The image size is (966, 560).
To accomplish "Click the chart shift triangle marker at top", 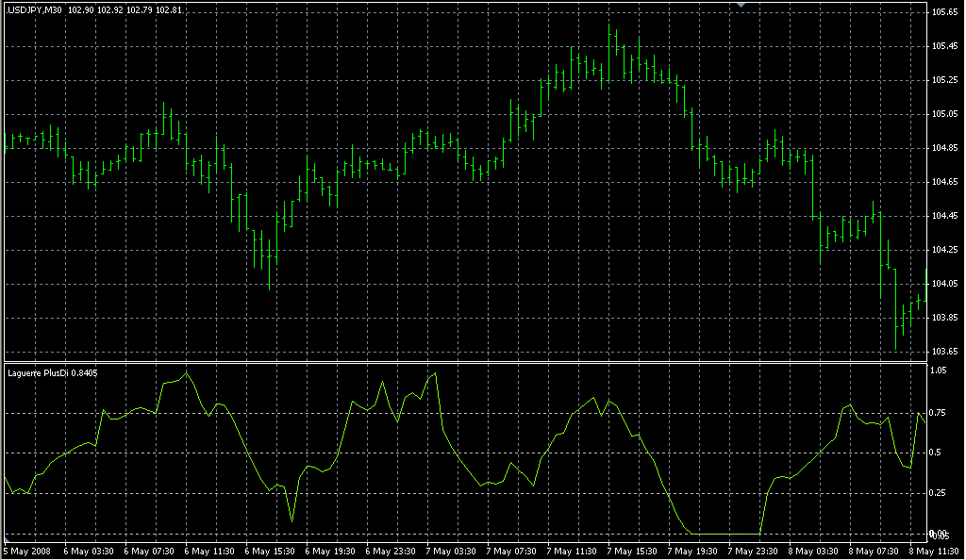I will (x=741, y=6).
